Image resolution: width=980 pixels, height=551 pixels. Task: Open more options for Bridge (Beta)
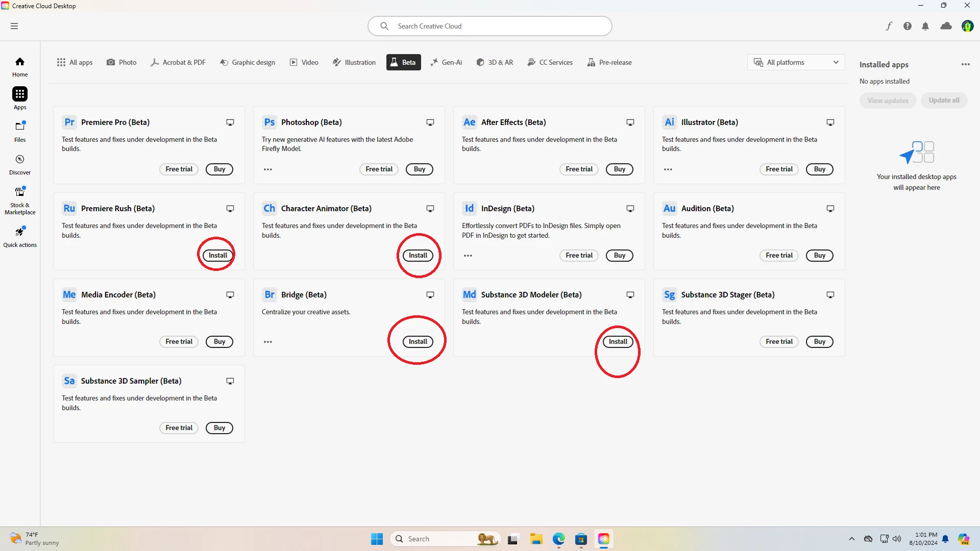[268, 342]
